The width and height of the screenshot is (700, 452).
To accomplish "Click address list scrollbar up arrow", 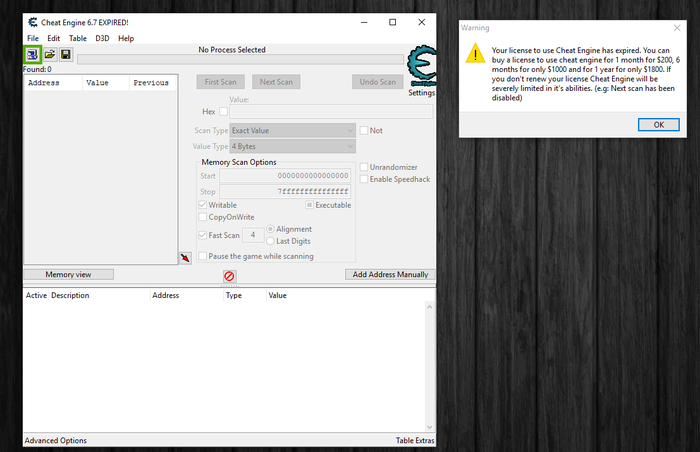I will pyautogui.click(x=429, y=307).
